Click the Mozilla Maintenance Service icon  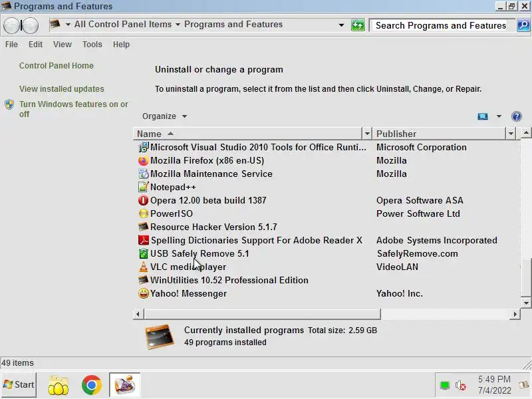point(144,174)
